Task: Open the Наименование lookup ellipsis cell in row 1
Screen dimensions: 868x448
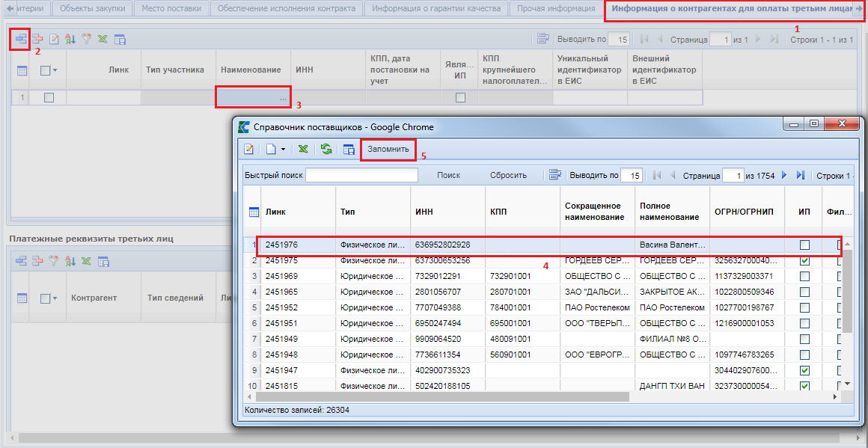Action: 254,97
